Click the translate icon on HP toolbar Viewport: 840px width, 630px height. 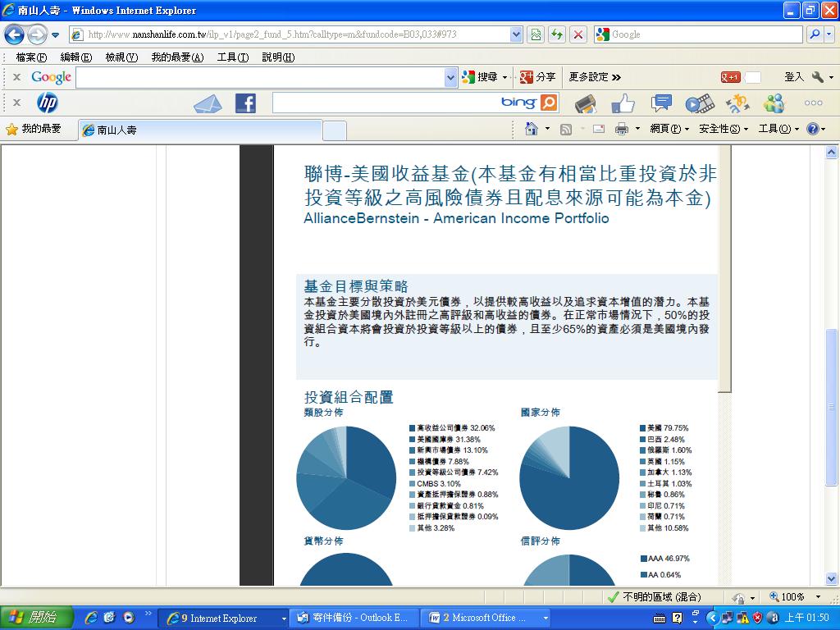(737, 103)
